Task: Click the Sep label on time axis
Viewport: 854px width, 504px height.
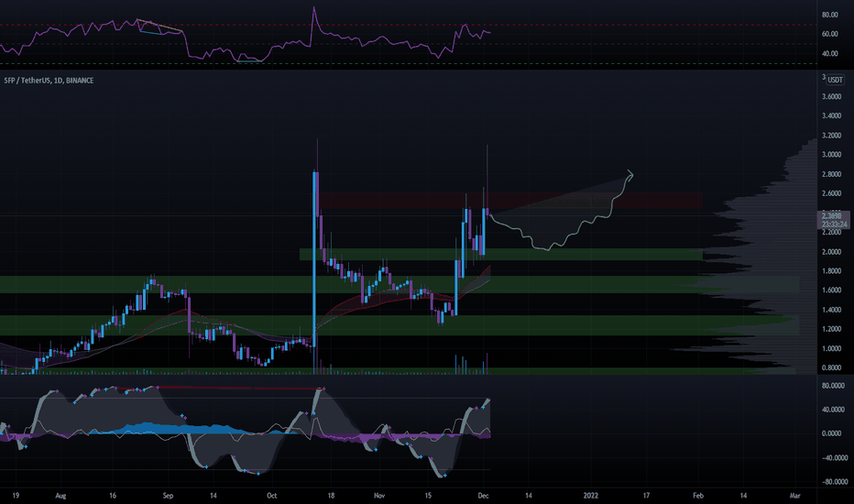Action: tap(168, 496)
